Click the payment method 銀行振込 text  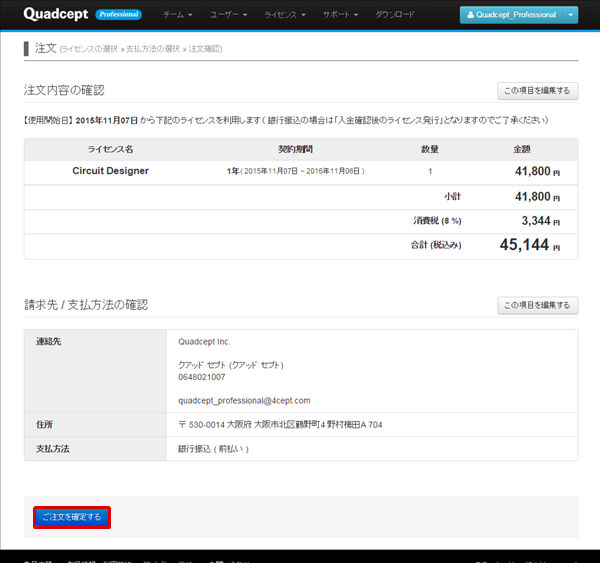point(213,449)
